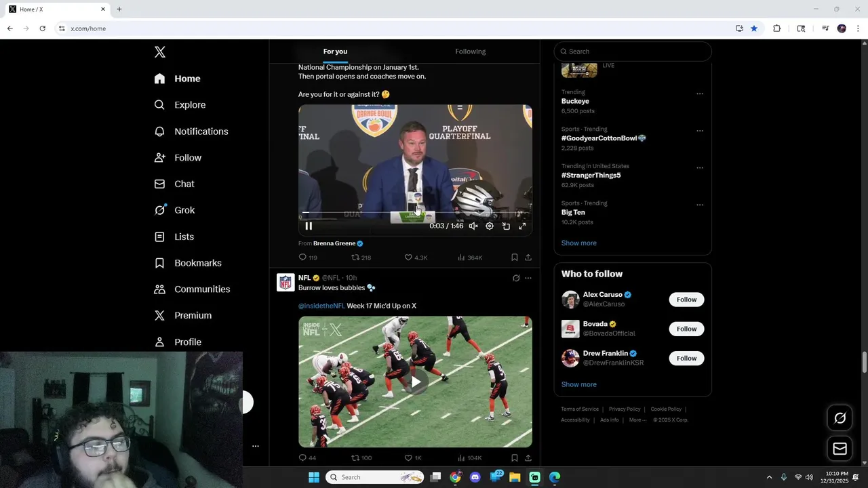Expand the video to fullscreen

[522, 226]
